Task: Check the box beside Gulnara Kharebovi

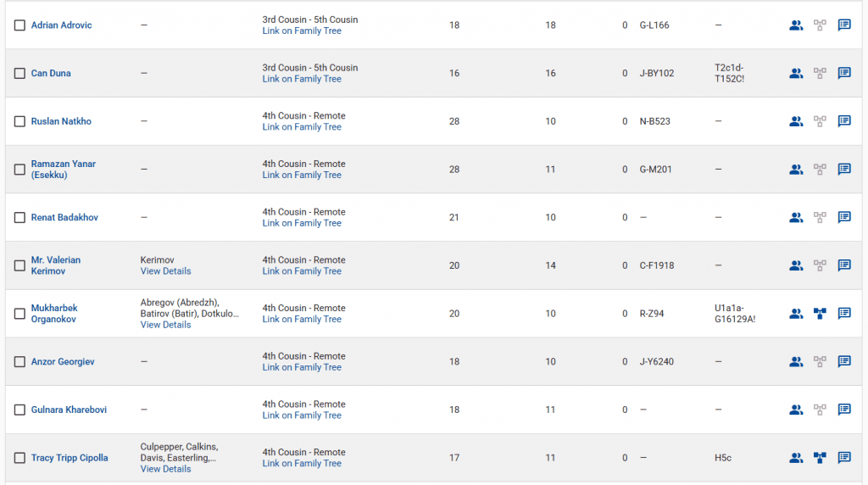Action: point(19,410)
